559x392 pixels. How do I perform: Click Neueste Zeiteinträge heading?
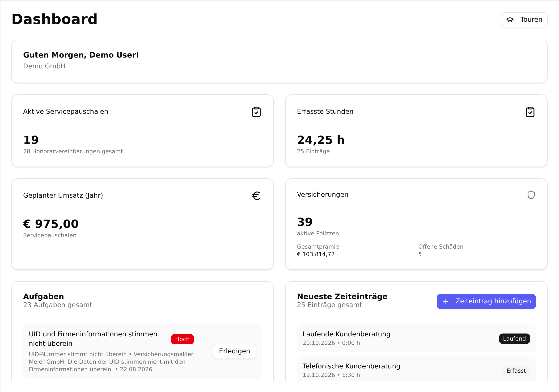342,297
